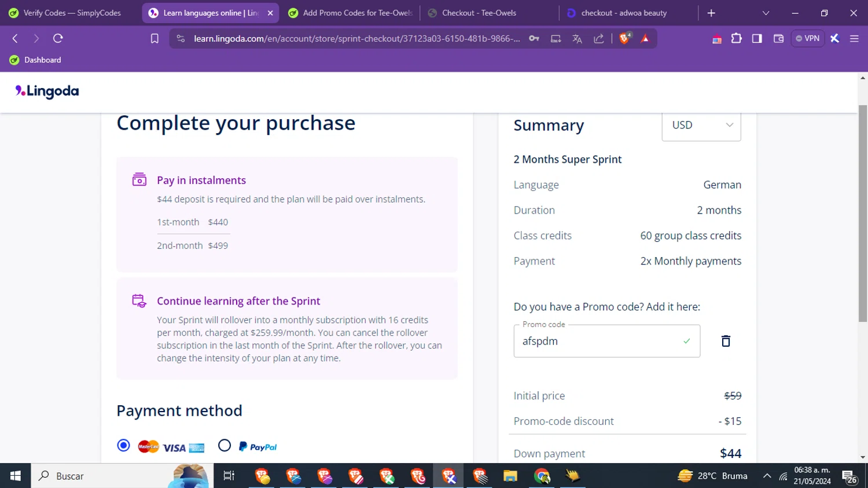Toggle the browser sidebar panel
Screen dimensions: 868x488
[757, 38]
